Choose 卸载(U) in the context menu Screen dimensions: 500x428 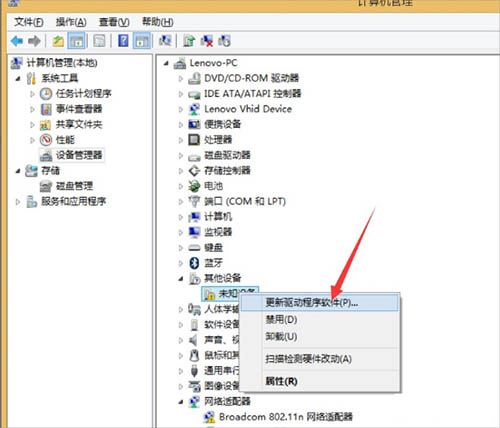point(281,336)
